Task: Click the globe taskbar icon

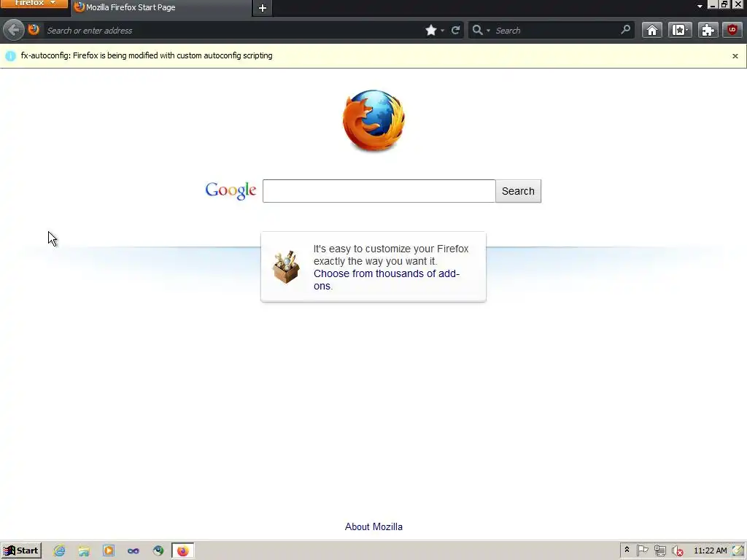Action: (158, 551)
